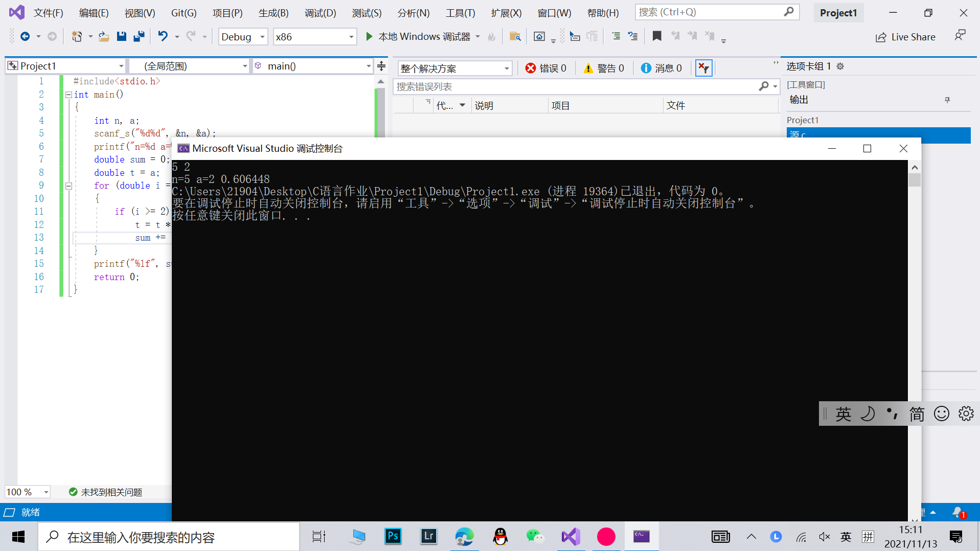Click the Save All toolbar icon
The image size is (980, 551).
pos(139,36)
